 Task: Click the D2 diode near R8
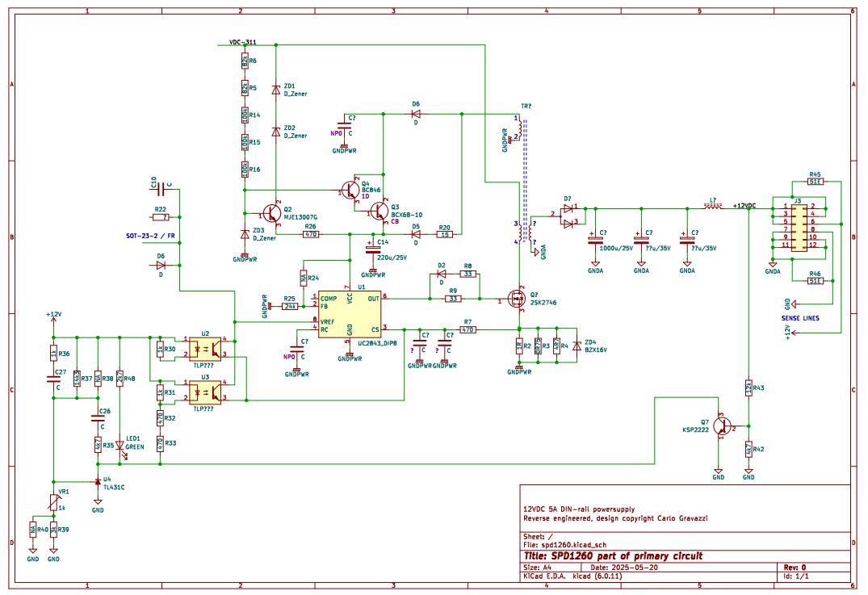coord(441,274)
